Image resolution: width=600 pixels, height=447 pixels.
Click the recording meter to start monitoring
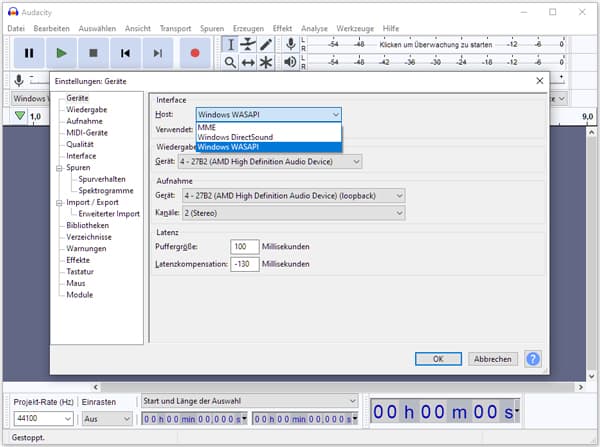click(436, 45)
